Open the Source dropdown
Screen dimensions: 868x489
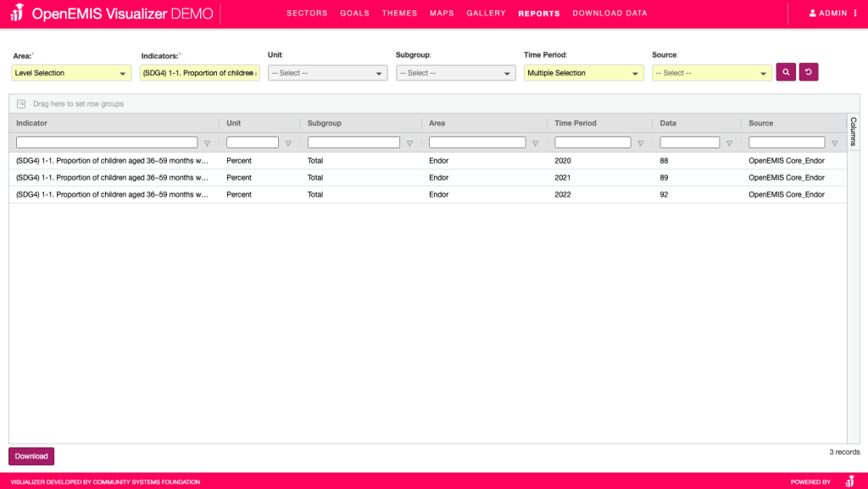coord(711,74)
